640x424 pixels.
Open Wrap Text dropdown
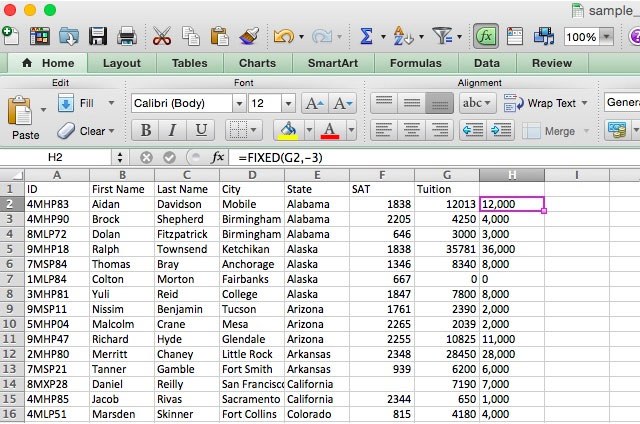point(584,103)
